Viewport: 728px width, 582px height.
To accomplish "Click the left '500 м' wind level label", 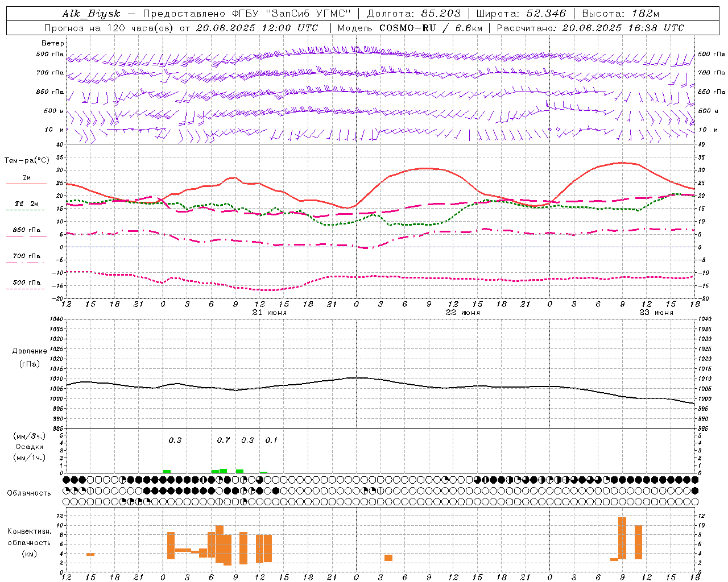I will tap(54, 111).
